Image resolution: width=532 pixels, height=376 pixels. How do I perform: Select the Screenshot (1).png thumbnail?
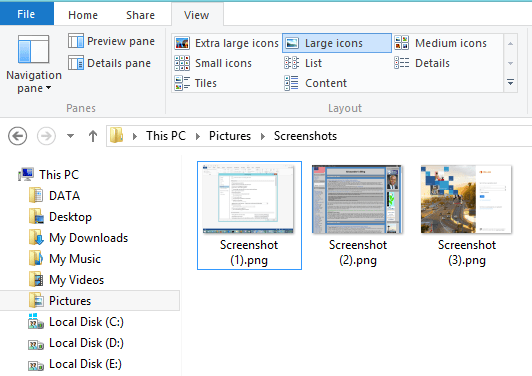248,199
